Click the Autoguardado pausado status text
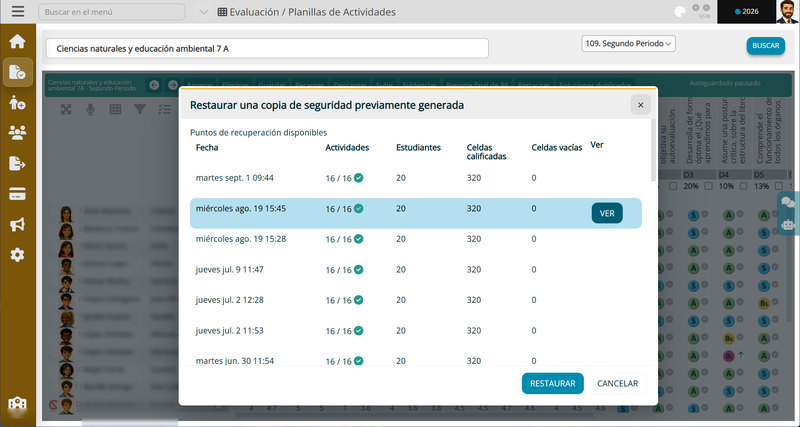800x427 pixels. (725, 83)
